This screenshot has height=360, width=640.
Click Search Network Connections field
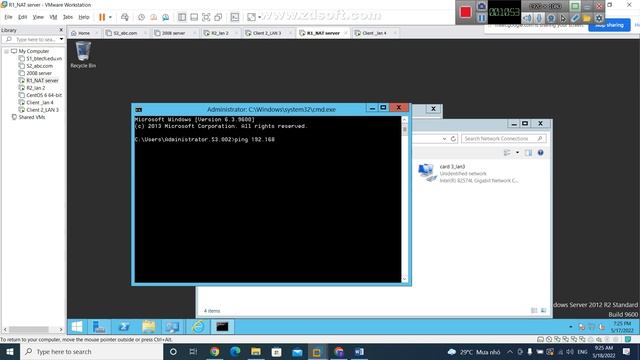(x=504, y=139)
